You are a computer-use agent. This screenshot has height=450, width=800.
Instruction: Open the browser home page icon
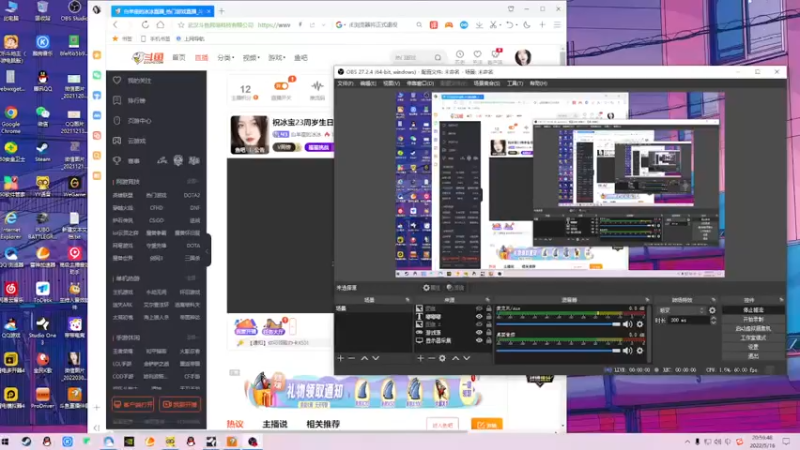point(161,24)
